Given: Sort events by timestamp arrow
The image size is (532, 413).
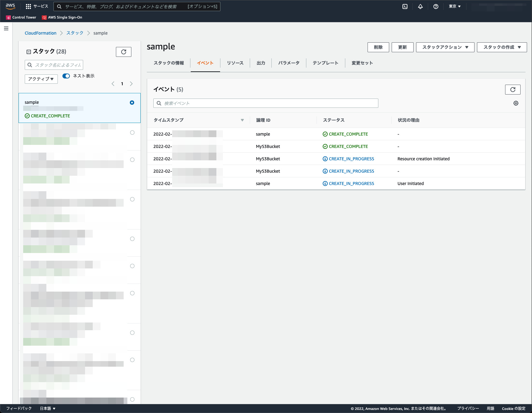Looking at the screenshot, I should pos(242,120).
